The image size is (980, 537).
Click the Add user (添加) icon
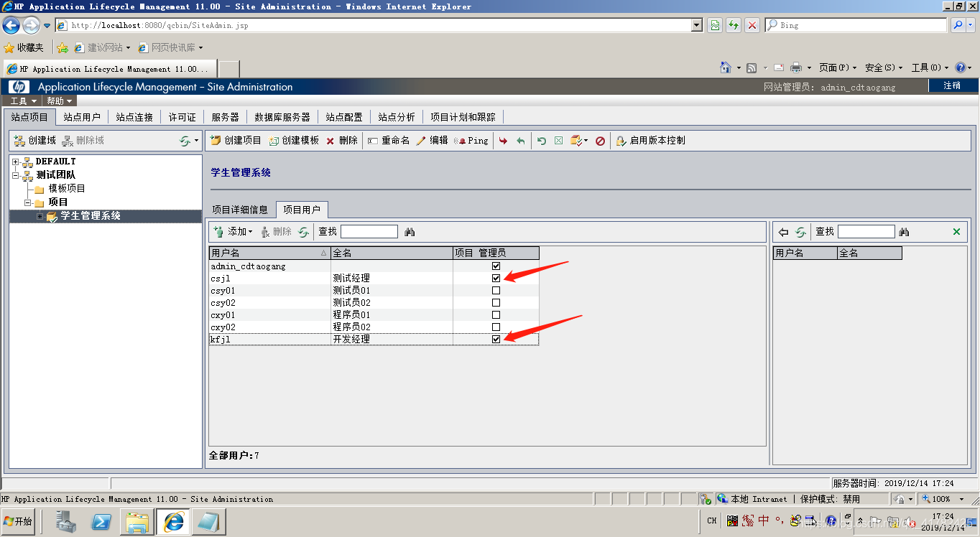click(219, 231)
